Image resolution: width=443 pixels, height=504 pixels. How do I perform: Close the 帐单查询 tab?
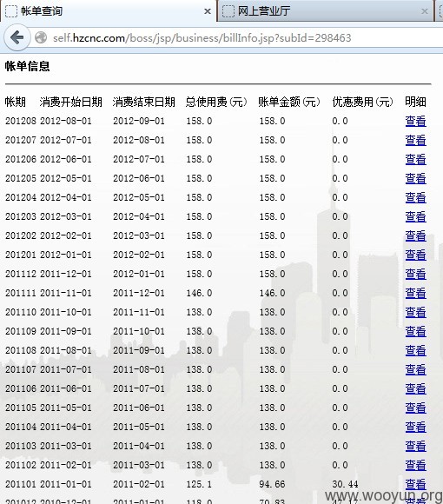click(208, 11)
